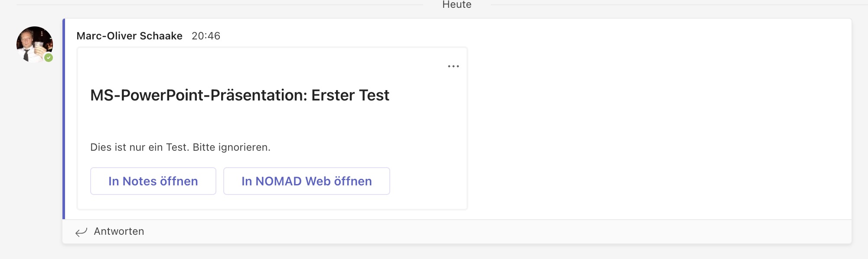Click the text Dies ist nur ein Test
868x259 pixels.
coord(140,147)
